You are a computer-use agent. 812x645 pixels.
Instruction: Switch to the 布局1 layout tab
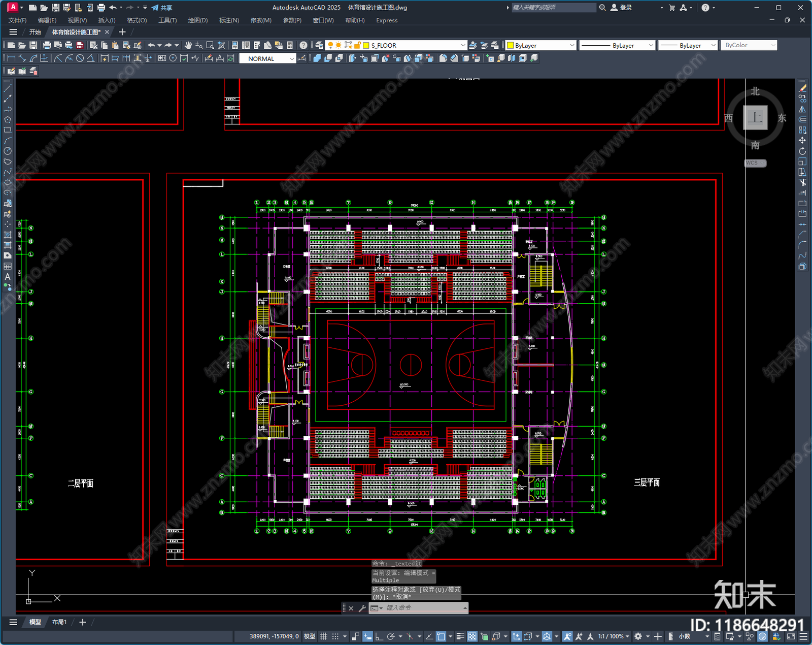(x=59, y=622)
